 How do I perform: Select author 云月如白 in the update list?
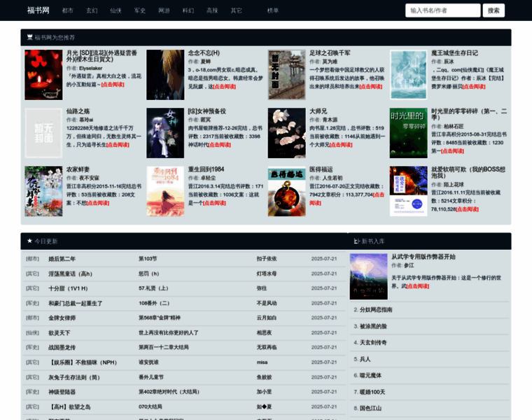coord(267,318)
